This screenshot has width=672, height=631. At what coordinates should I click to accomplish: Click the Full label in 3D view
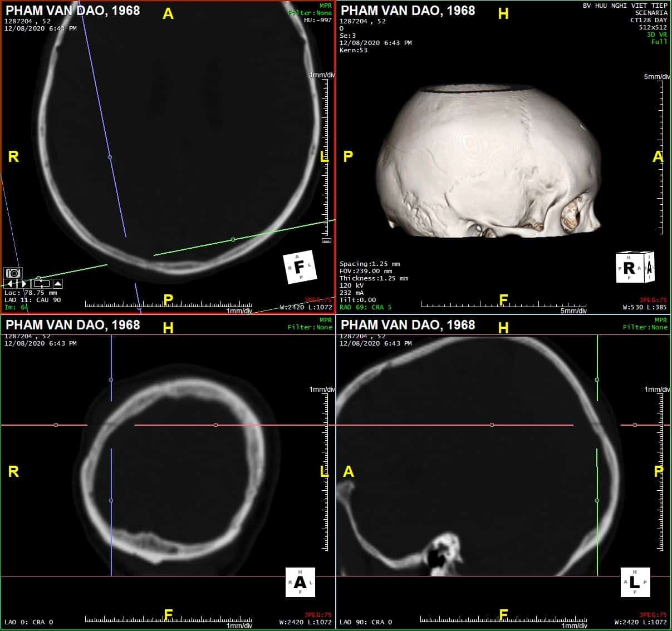[x=659, y=42]
